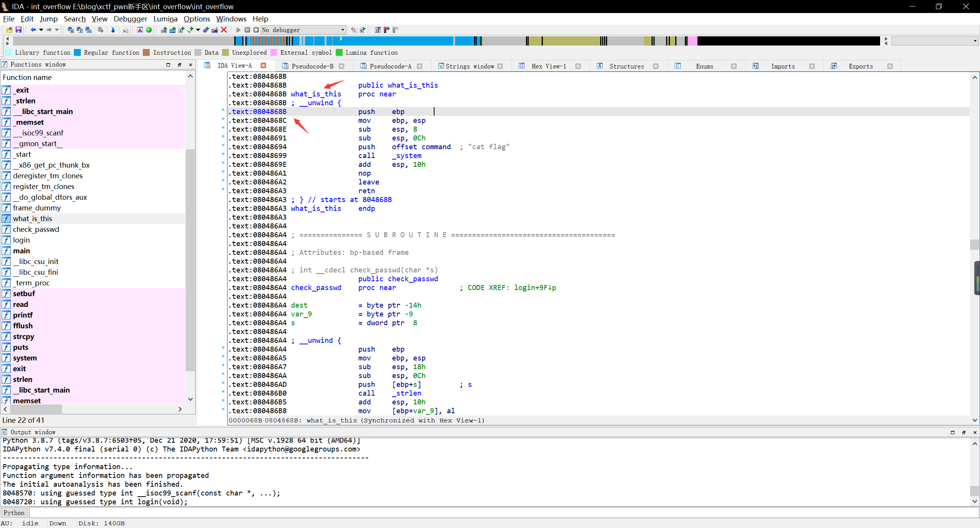Click the red X delete icon in toolbar
Viewport: 980px width, 528px height.
pyautogui.click(x=224, y=30)
